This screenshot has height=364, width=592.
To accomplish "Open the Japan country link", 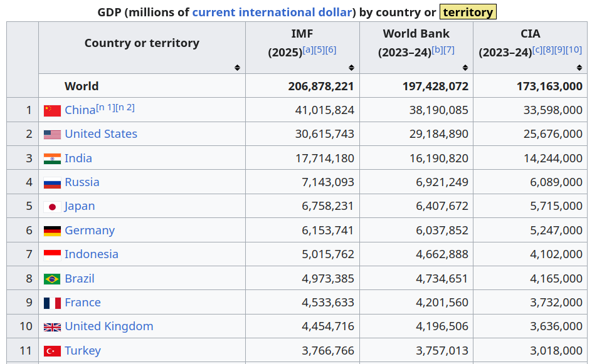I will pos(80,206).
